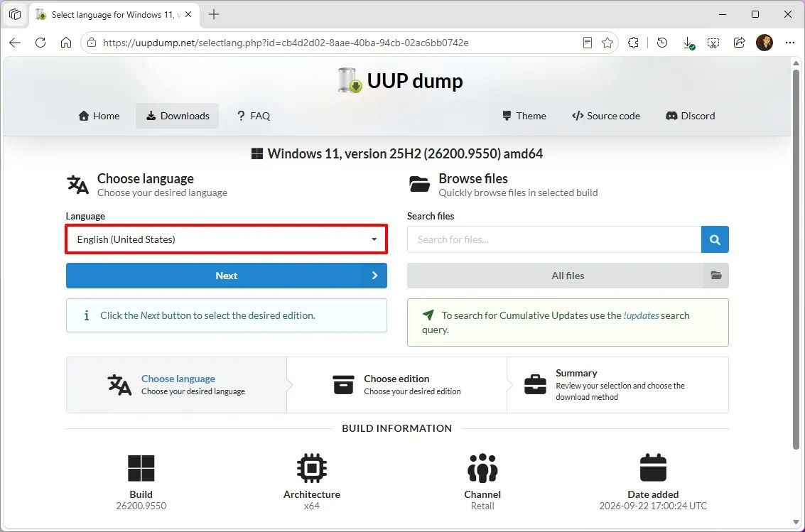This screenshot has height=532, width=805.
Task: Click the x64 architecture value
Action: point(312,506)
